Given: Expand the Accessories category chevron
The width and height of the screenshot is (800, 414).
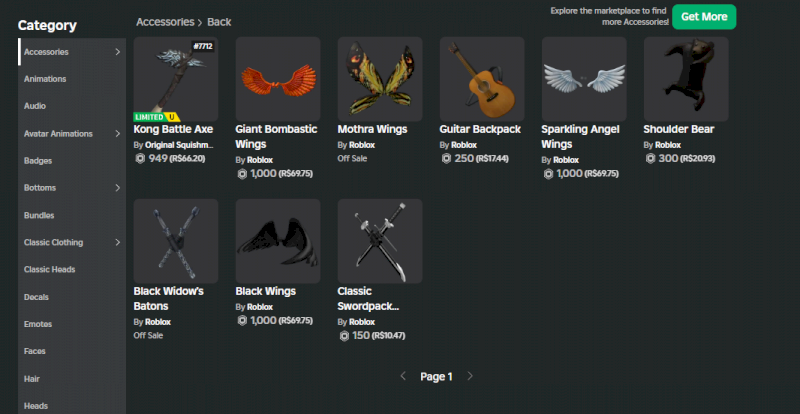Looking at the screenshot, I should tap(118, 51).
